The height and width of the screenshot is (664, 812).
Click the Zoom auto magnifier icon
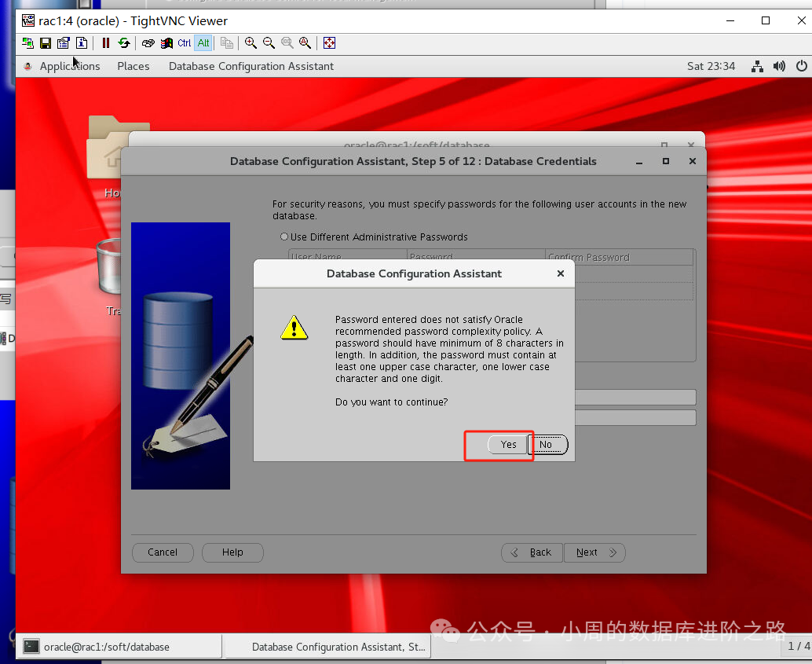[x=305, y=43]
